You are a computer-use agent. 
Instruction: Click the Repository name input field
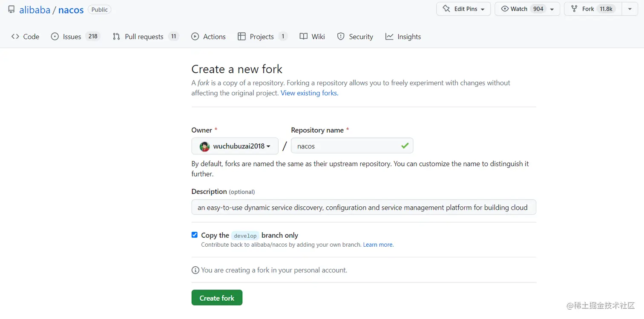tap(352, 146)
